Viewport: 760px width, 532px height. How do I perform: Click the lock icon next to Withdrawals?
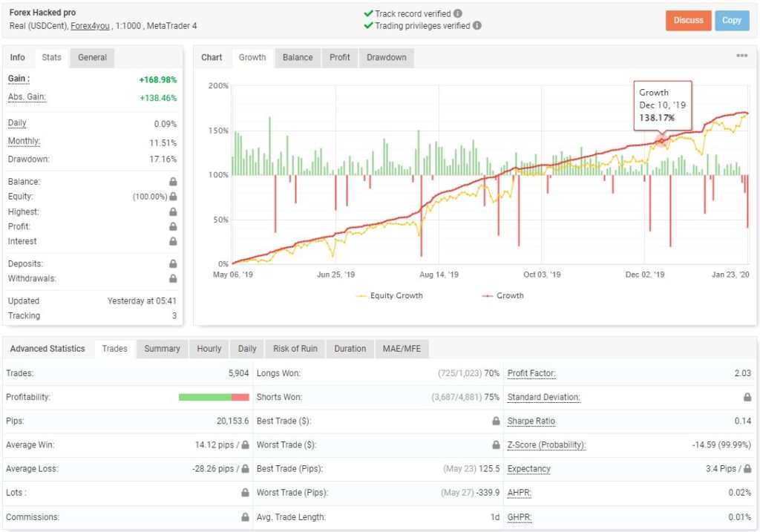coord(173,278)
